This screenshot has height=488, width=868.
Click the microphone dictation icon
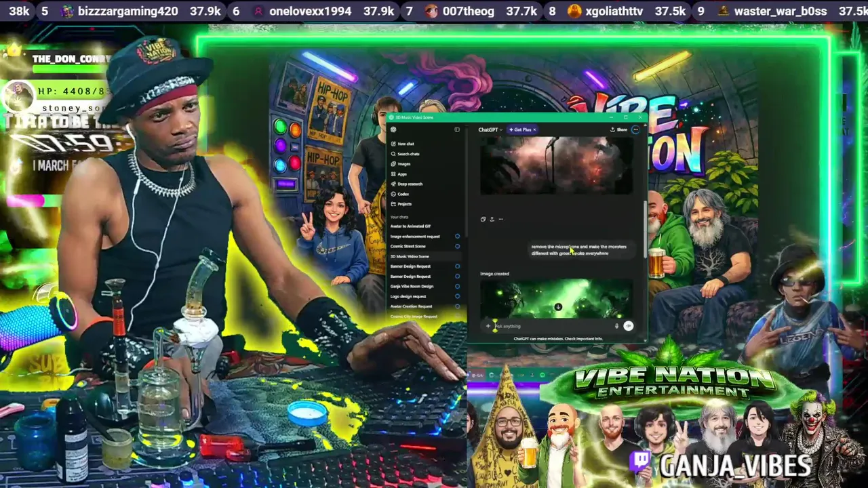pyautogui.click(x=616, y=326)
